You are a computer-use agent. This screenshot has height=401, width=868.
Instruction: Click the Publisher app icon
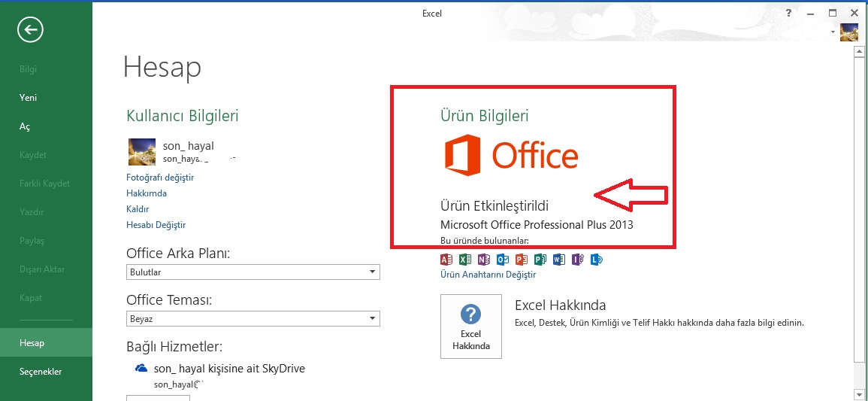[540, 259]
